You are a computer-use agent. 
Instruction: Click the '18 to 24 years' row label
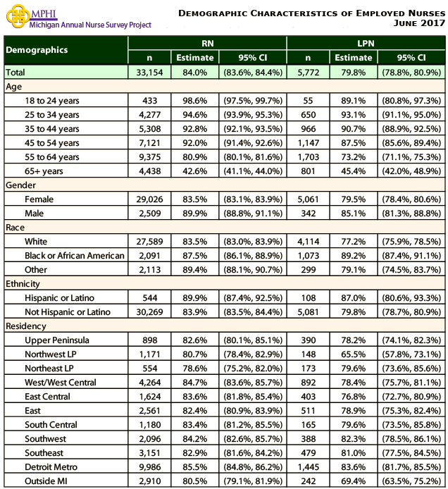[52, 101]
